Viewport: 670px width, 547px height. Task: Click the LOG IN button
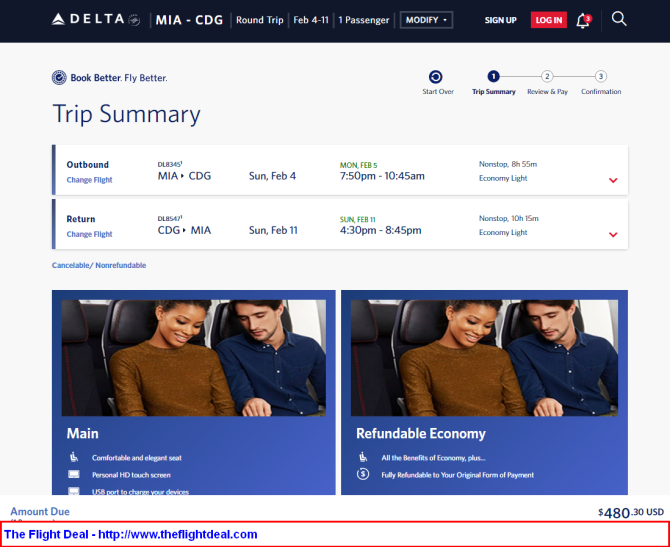549,20
